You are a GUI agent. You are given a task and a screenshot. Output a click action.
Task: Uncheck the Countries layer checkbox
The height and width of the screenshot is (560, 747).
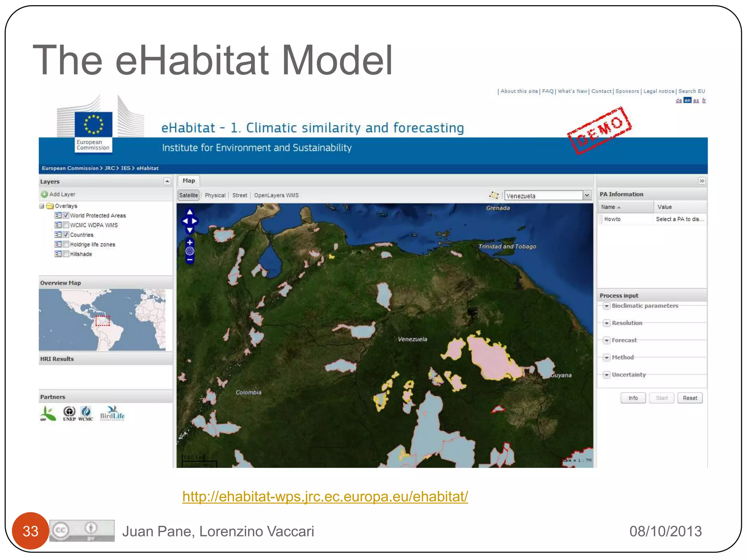pyautogui.click(x=66, y=235)
